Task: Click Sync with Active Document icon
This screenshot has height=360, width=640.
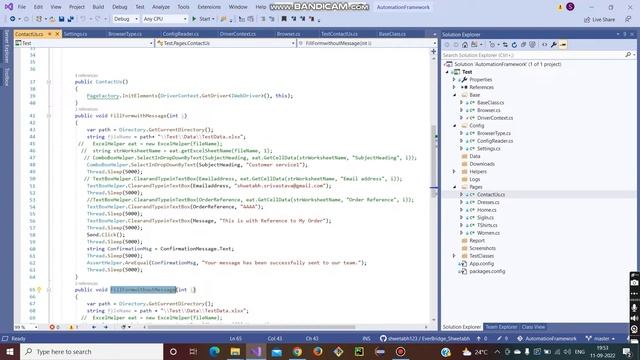Action: pos(505,45)
